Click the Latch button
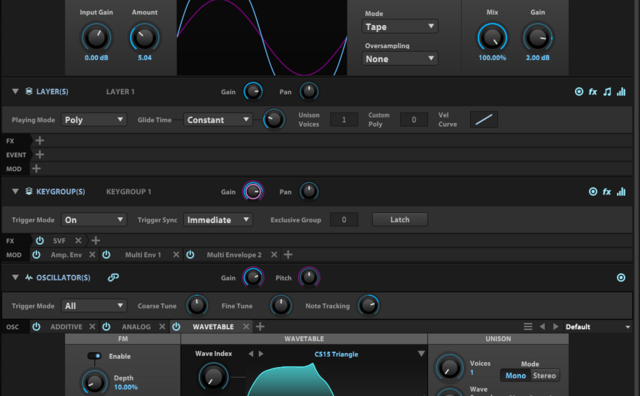Screen dimensions: 640x396 [x=400, y=220]
